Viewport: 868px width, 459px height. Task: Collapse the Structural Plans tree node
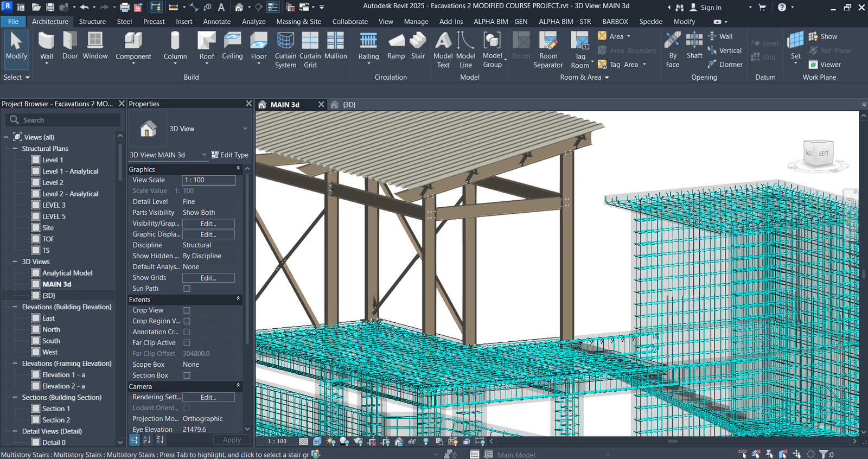pos(15,149)
